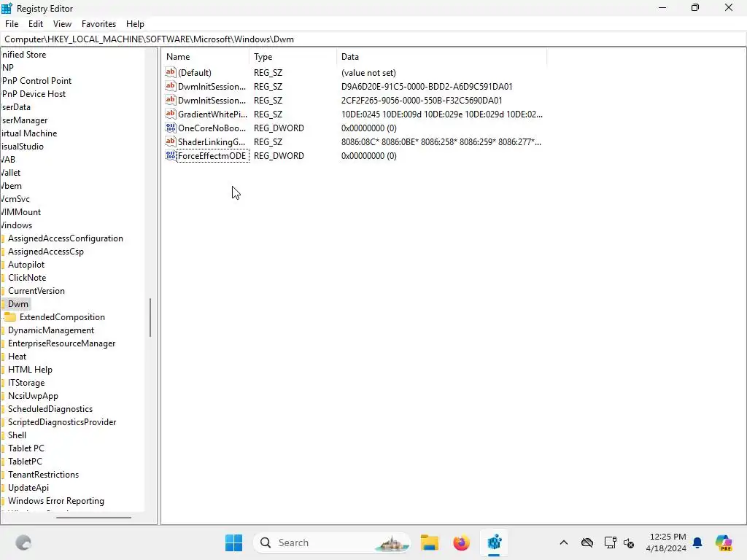Viewport: 747px width, 560px height.
Task: Open the Help menu
Action: 135,24
